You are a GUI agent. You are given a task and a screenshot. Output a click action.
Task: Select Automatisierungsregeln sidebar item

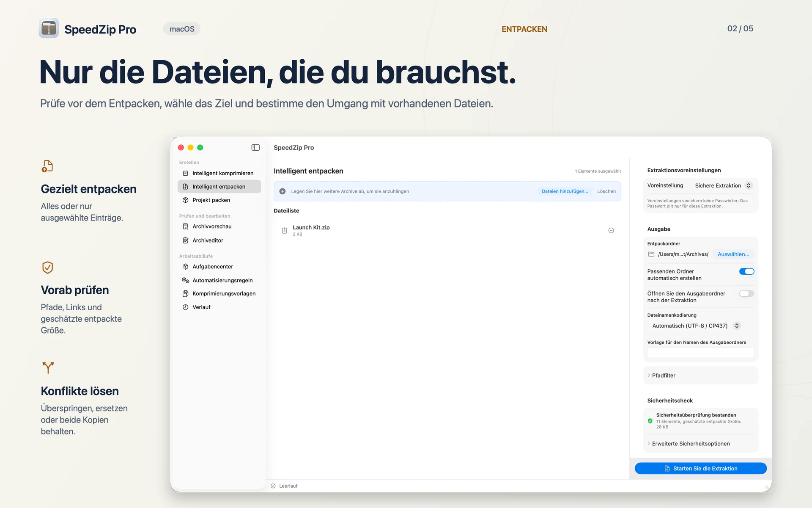click(x=219, y=280)
